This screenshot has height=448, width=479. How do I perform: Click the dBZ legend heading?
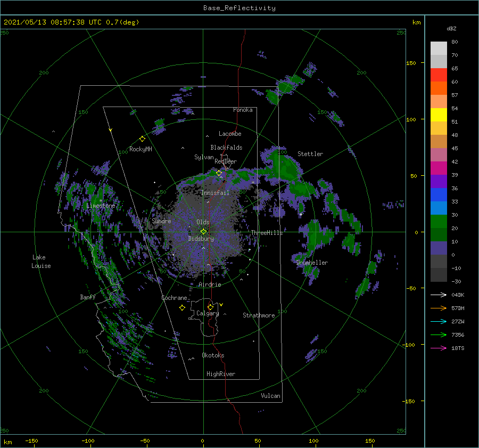pos(451,28)
